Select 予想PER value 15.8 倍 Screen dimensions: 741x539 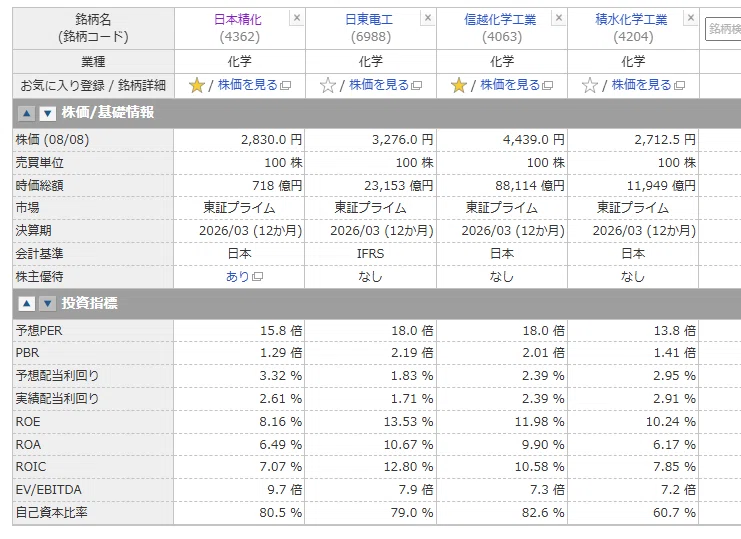tap(281, 331)
